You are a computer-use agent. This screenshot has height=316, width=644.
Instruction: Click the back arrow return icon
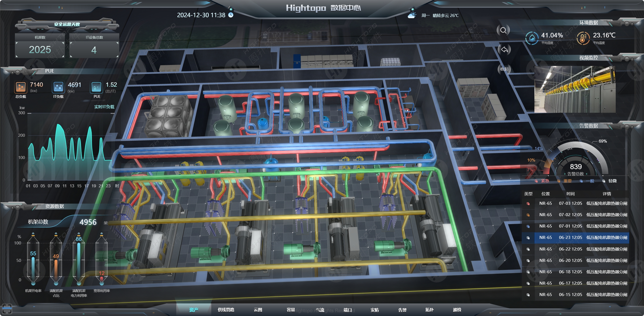pos(504,50)
